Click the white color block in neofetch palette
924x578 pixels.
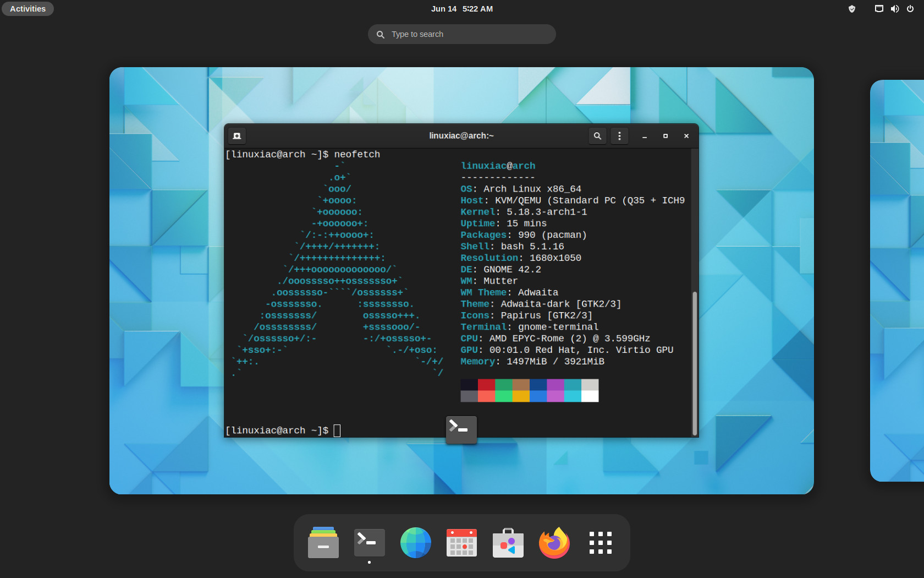click(590, 396)
